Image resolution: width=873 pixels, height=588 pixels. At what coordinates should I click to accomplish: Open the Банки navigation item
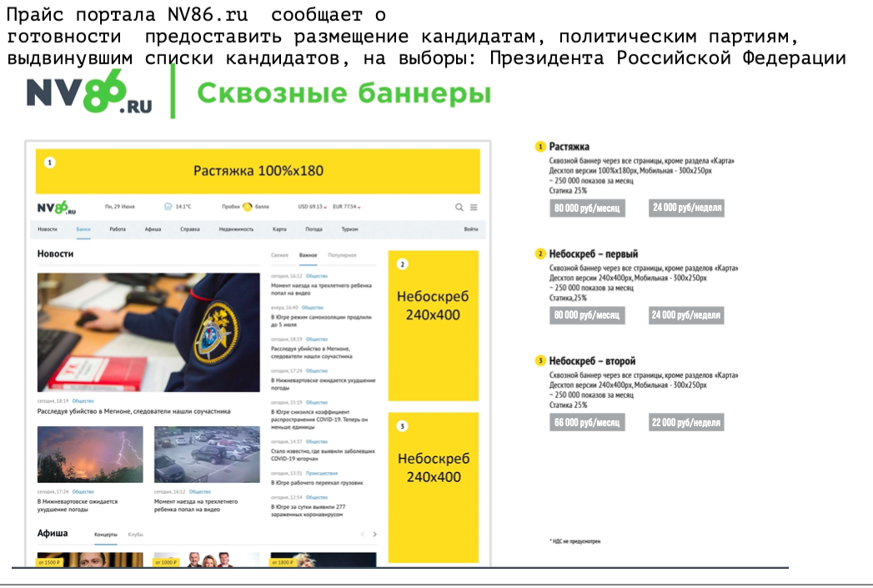(x=83, y=229)
